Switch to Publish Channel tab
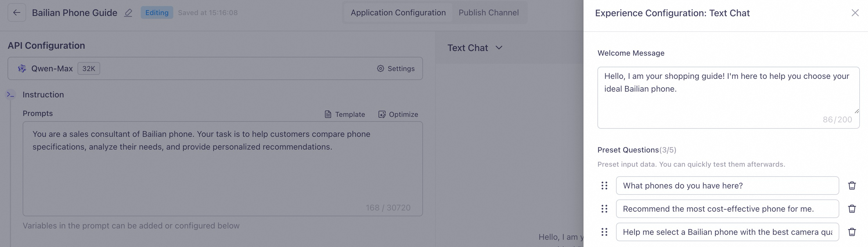This screenshot has width=868, height=247. pyautogui.click(x=489, y=13)
